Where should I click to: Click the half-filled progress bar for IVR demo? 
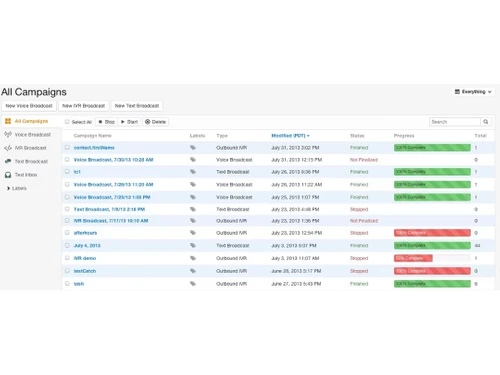[x=432, y=258]
